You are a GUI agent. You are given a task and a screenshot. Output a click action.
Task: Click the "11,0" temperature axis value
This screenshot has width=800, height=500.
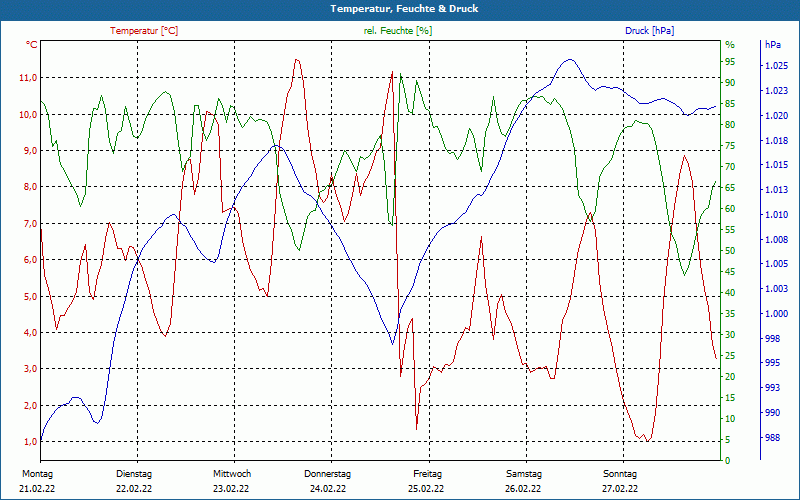[28, 78]
